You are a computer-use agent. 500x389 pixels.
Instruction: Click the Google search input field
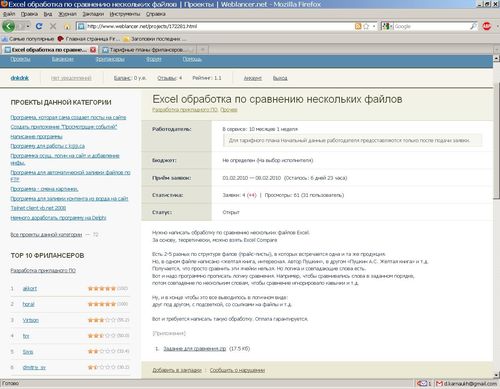coord(432,26)
